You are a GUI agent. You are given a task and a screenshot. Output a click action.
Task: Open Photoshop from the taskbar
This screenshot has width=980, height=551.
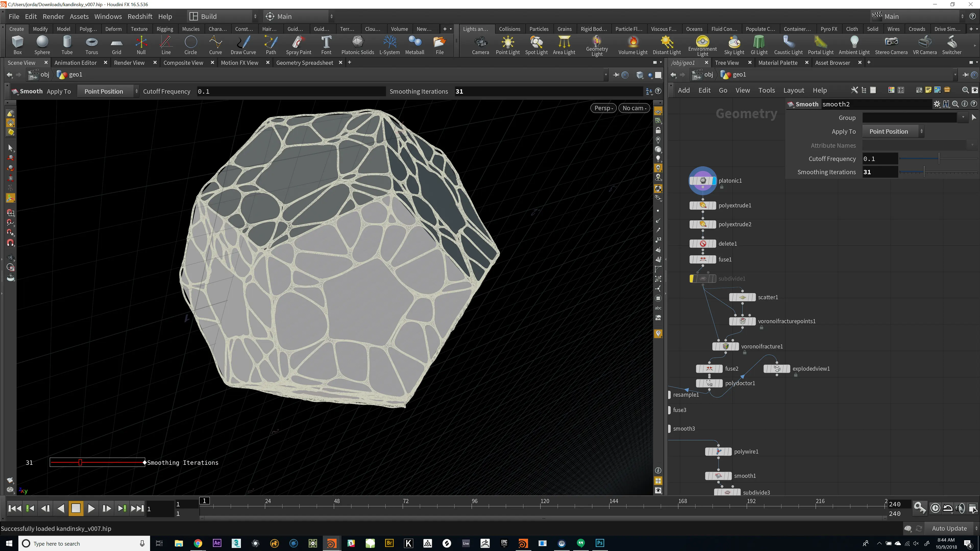[599, 543]
